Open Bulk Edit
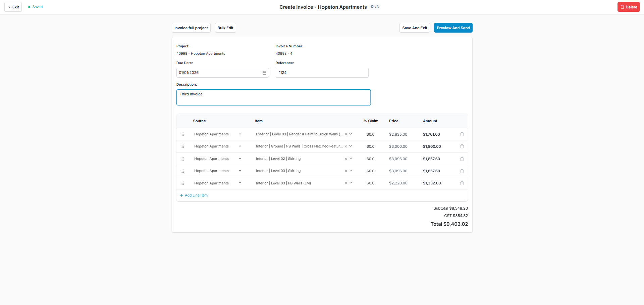The height and width of the screenshot is (305, 644). (225, 28)
